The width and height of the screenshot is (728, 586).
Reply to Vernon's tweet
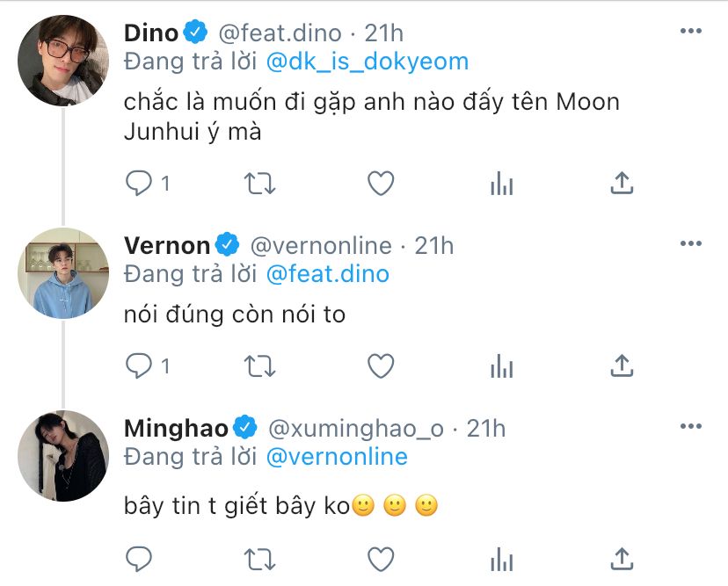click(141, 365)
